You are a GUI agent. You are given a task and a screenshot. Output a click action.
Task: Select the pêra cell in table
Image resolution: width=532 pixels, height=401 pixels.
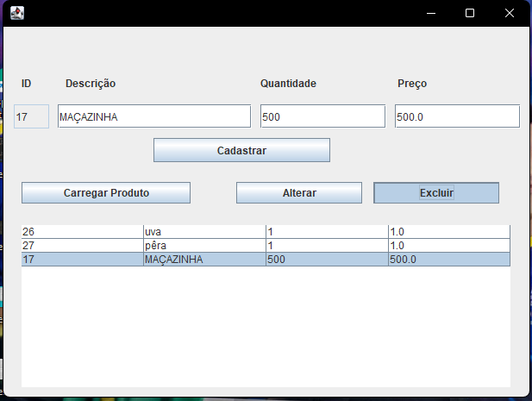point(204,246)
